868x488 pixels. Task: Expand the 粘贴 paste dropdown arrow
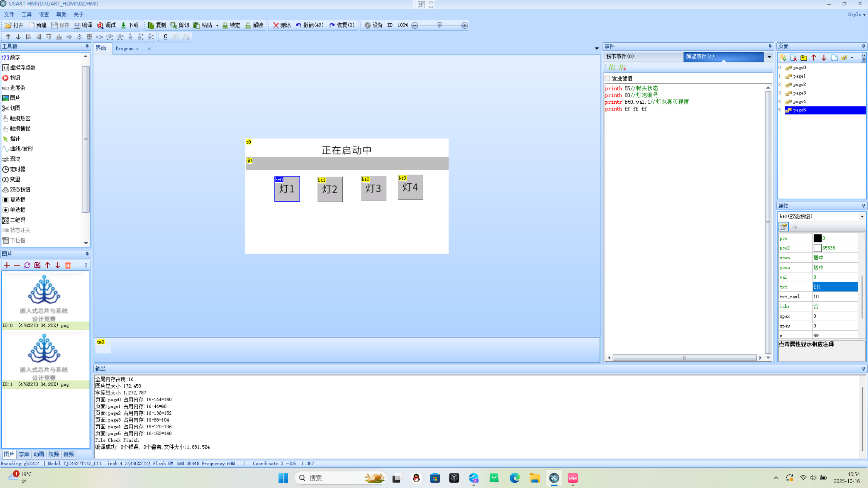(217, 26)
